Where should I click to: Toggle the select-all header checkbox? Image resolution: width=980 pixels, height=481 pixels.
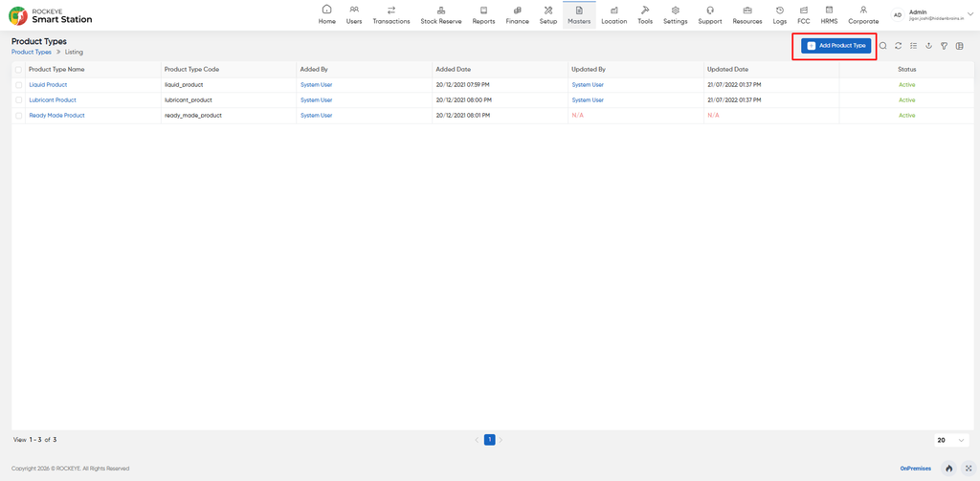(19, 70)
